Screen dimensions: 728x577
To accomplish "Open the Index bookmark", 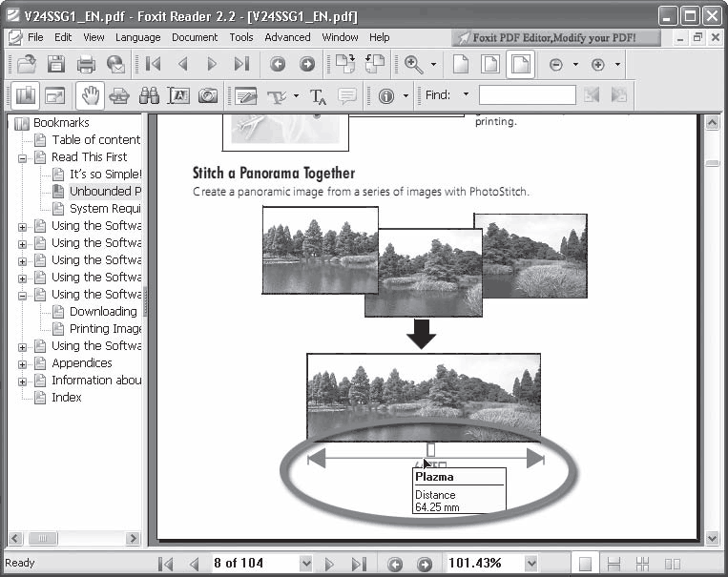I will click(x=67, y=398).
